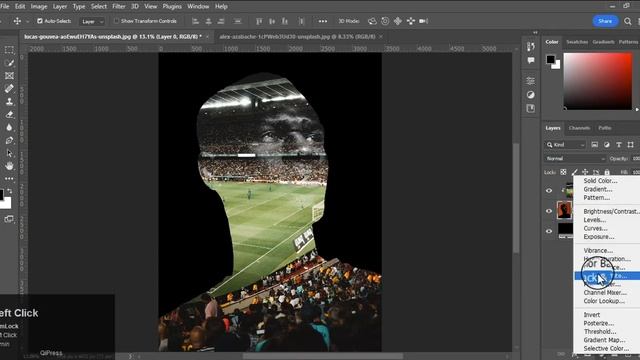Screen dimensions: 640x360
Task: Open the more align options ellipsis
Action: click(x=322, y=21)
